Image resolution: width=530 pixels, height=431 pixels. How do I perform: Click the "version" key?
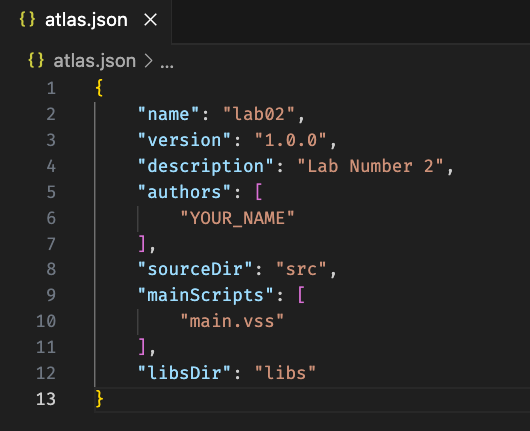click(x=184, y=140)
